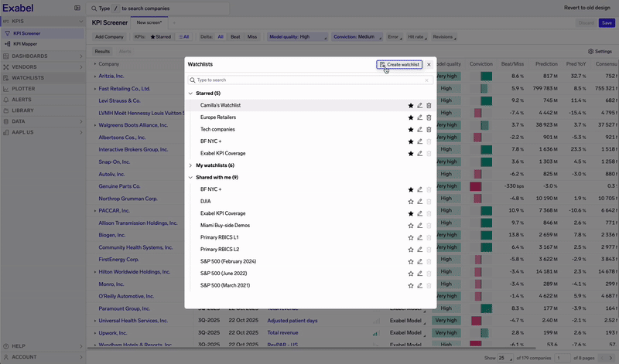Close the Watchlists dialog

(429, 64)
